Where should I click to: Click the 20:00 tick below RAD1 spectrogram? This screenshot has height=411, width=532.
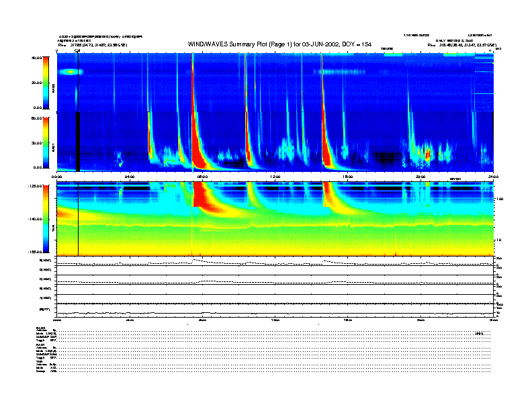420,177
